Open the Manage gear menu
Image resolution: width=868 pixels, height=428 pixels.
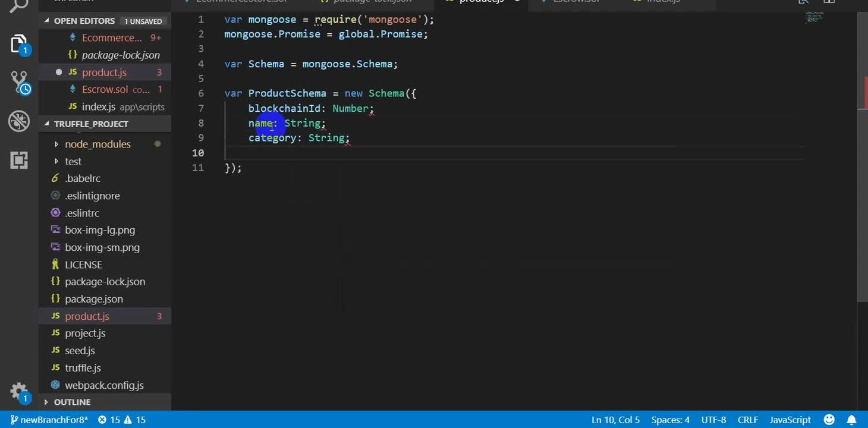19,391
